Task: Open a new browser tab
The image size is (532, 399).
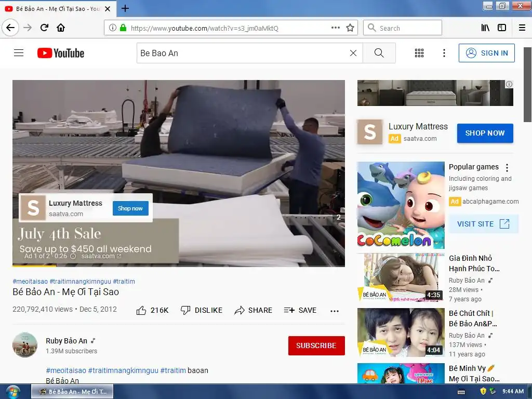Action: point(125,8)
